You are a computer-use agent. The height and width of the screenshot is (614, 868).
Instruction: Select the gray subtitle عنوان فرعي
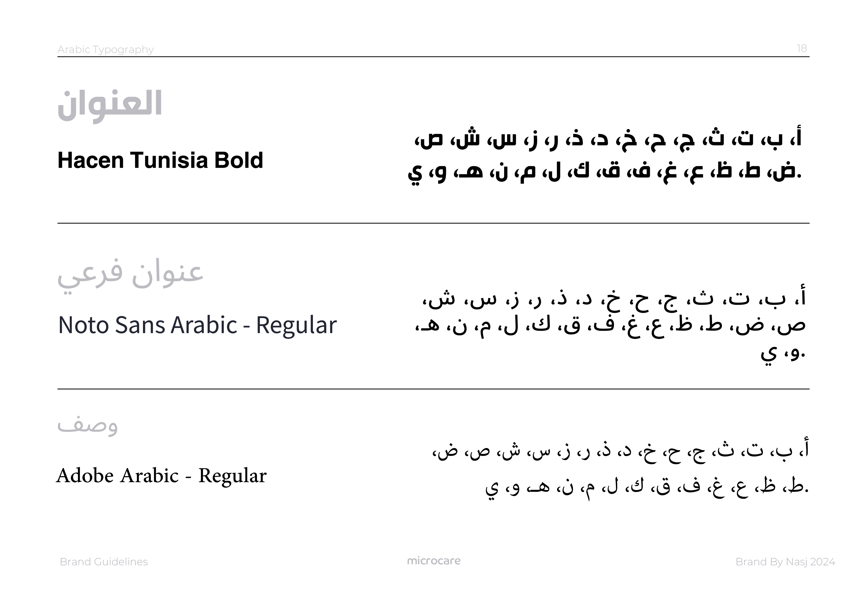coord(130,275)
